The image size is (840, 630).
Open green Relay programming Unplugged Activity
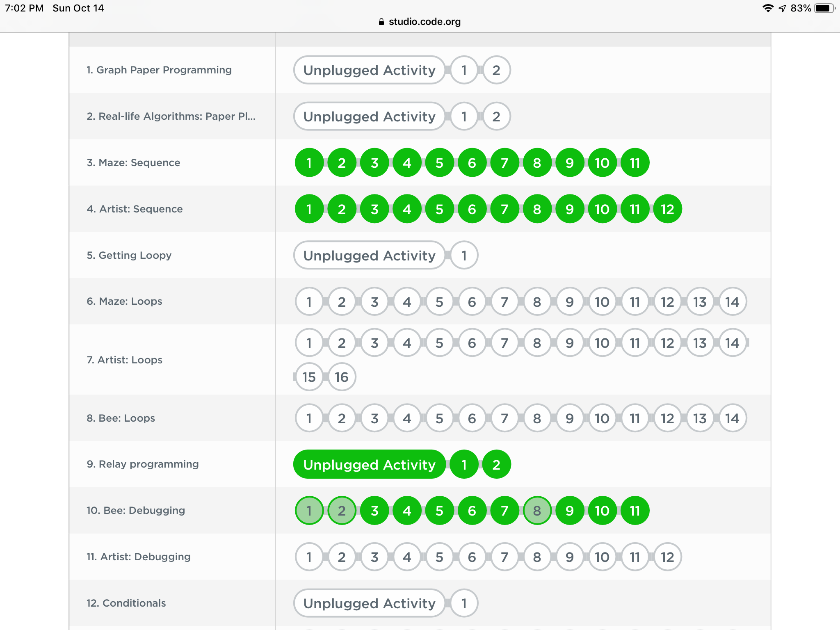click(x=369, y=464)
